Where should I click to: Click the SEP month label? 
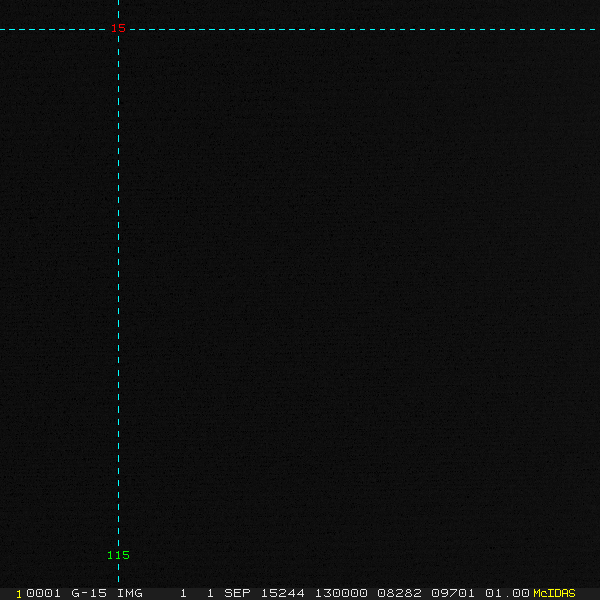tap(237, 593)
